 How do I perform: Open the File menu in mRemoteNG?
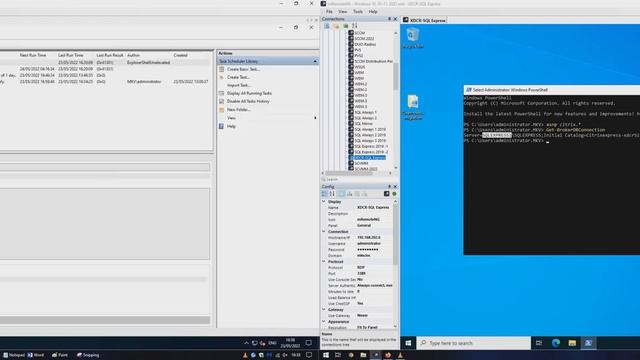329,11
